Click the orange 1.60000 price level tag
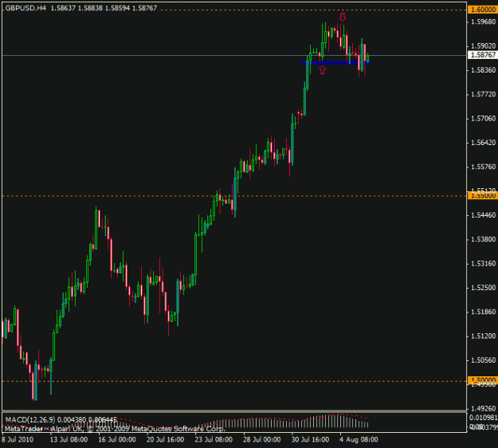Screen dimensions: 498x448 point(483,10)
